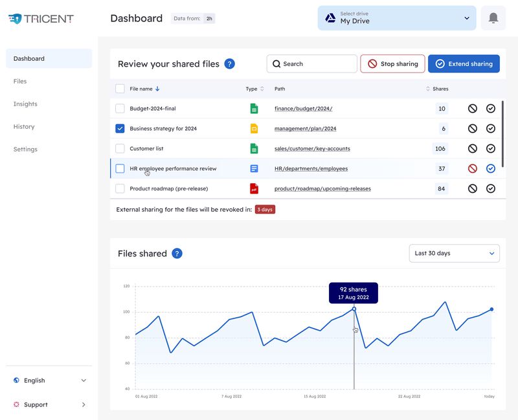Open help for Review your shared files

click(230, 63)
